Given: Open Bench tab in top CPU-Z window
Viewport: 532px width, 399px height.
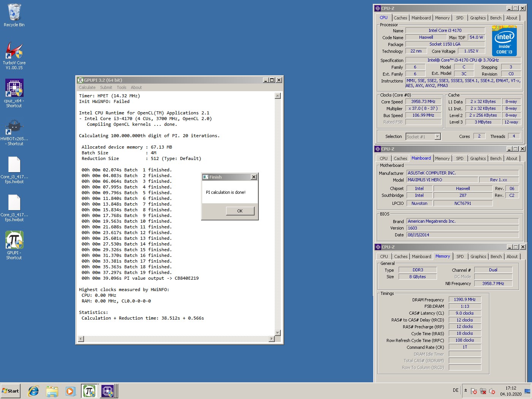Looking at the screenshot, I should click(x=496, y=18).
